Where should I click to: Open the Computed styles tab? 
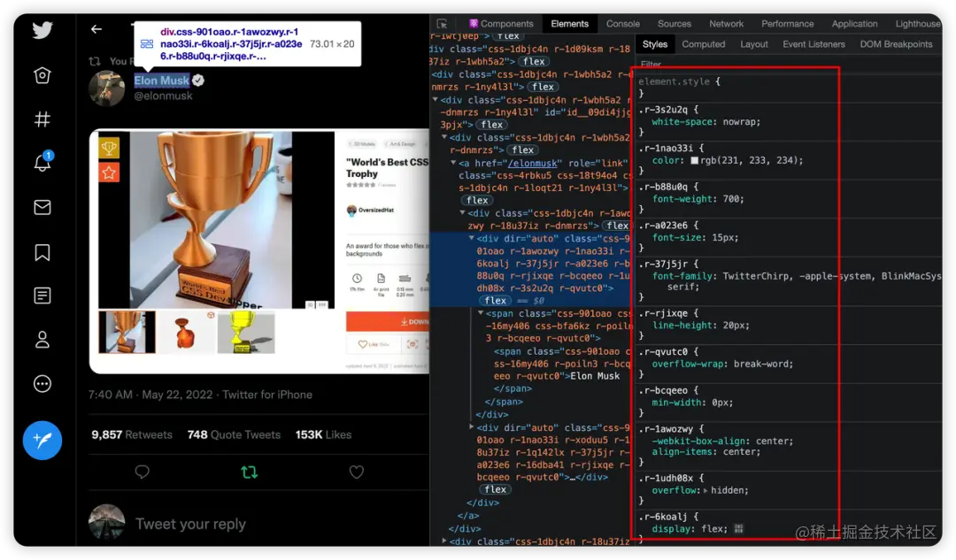coord(704,43)
